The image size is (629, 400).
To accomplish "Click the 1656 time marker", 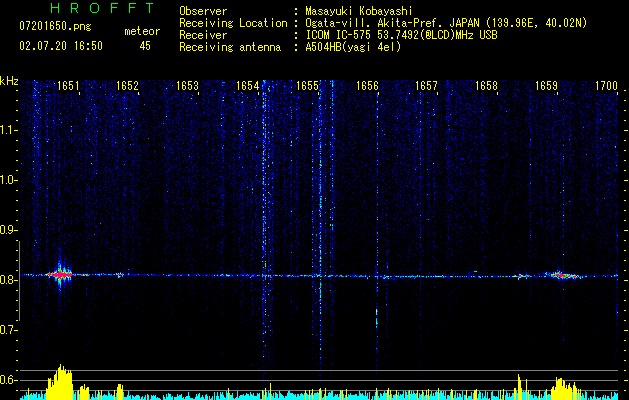I will click(367, 86).
